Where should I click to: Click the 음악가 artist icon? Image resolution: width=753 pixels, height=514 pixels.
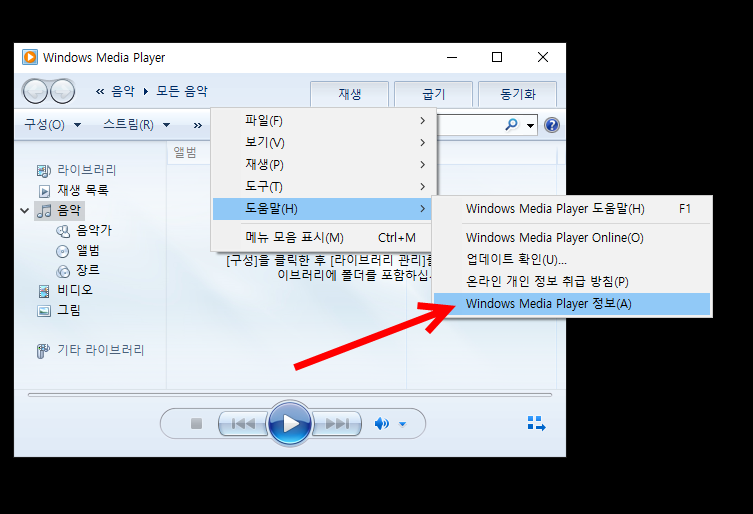63,231
